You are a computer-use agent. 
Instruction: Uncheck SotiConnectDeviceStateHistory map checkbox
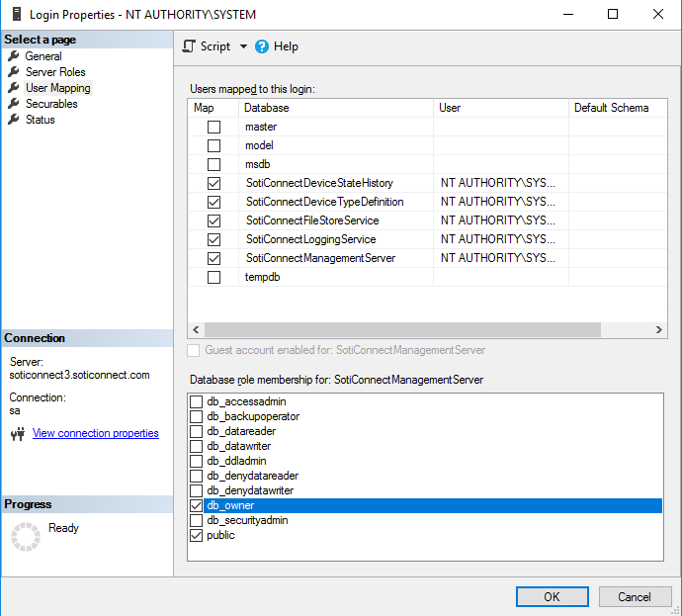click(x=213, y=183)
